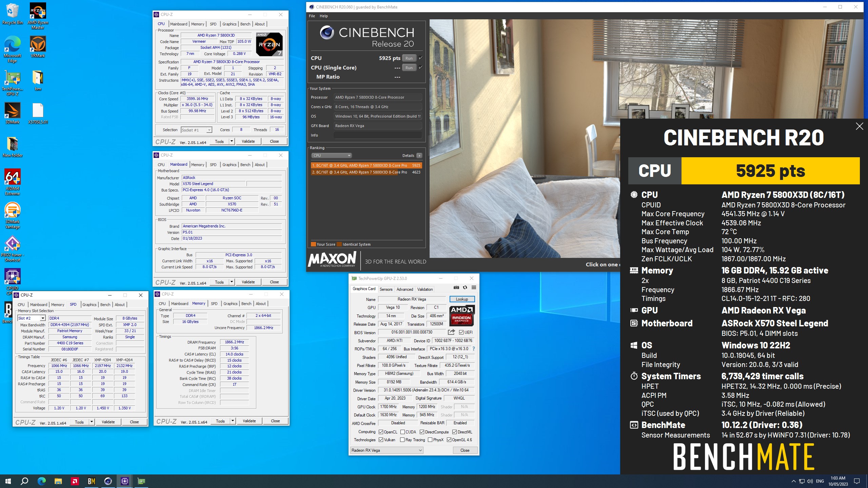Toggle the OpenGL 4.6 checkbox

(x=449, y=440)
